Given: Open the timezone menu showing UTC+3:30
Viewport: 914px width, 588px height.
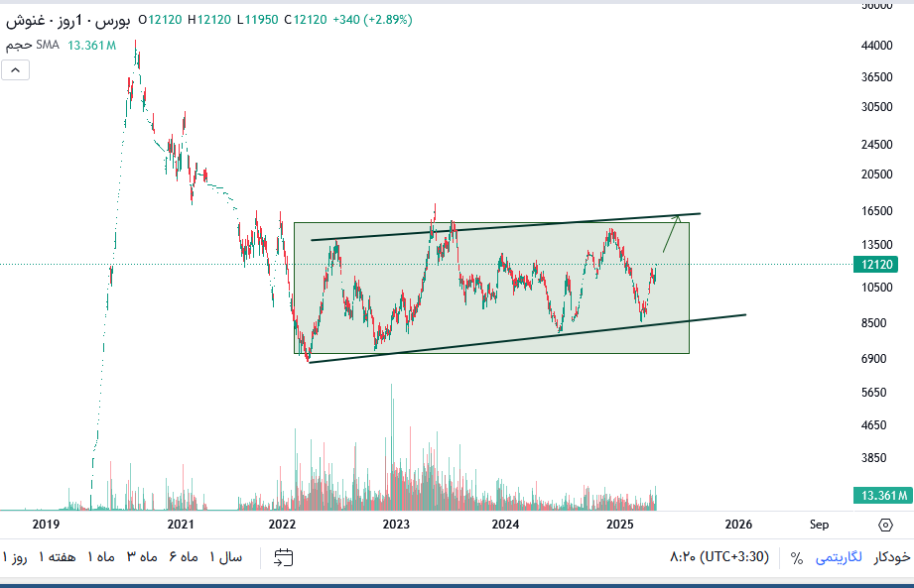Looking at the screenshot, I should tap(719, 557).
